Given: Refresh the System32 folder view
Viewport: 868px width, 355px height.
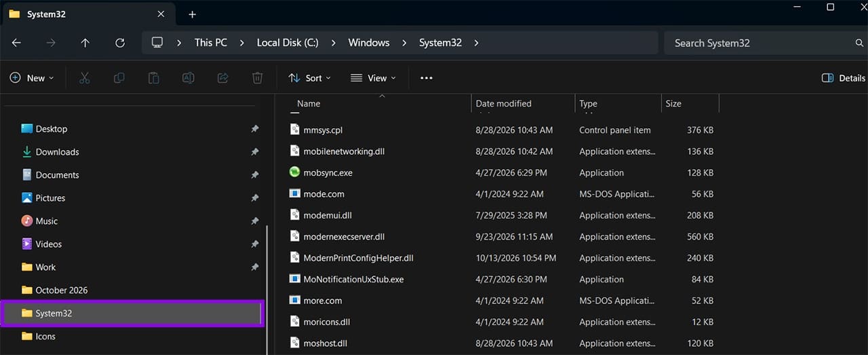Looking at the screenshot, I should tap(120, 43).
